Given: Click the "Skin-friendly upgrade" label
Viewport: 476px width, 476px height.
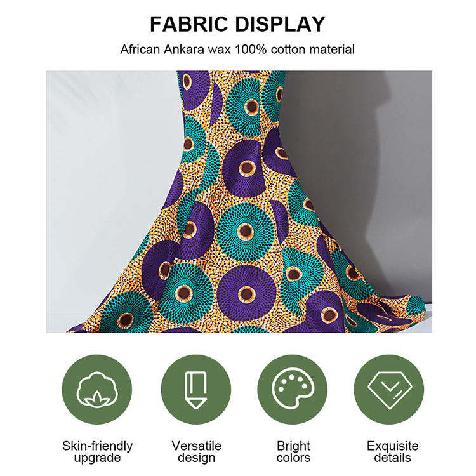Looking at the screenshot, I should [x=98, y=452].
